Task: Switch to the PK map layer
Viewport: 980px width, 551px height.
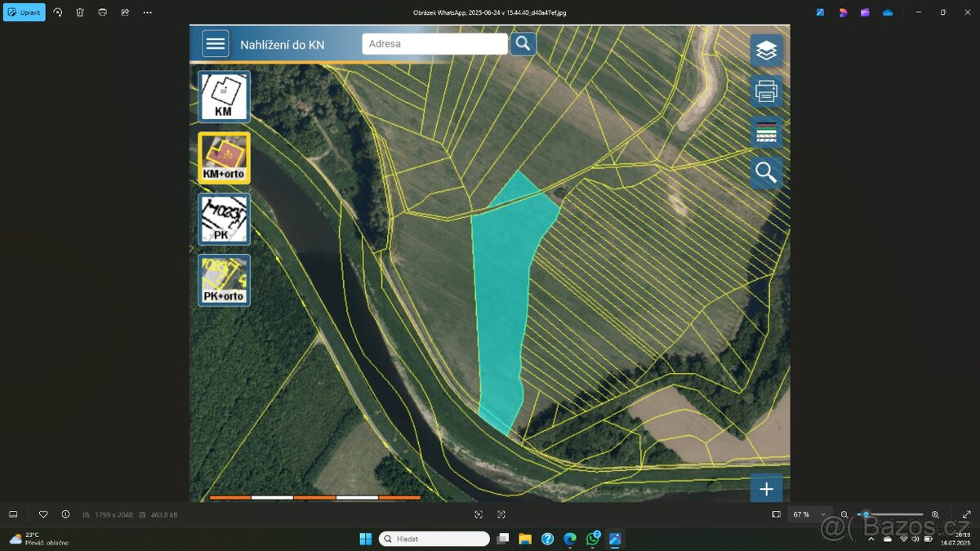Action: point(224,219)
